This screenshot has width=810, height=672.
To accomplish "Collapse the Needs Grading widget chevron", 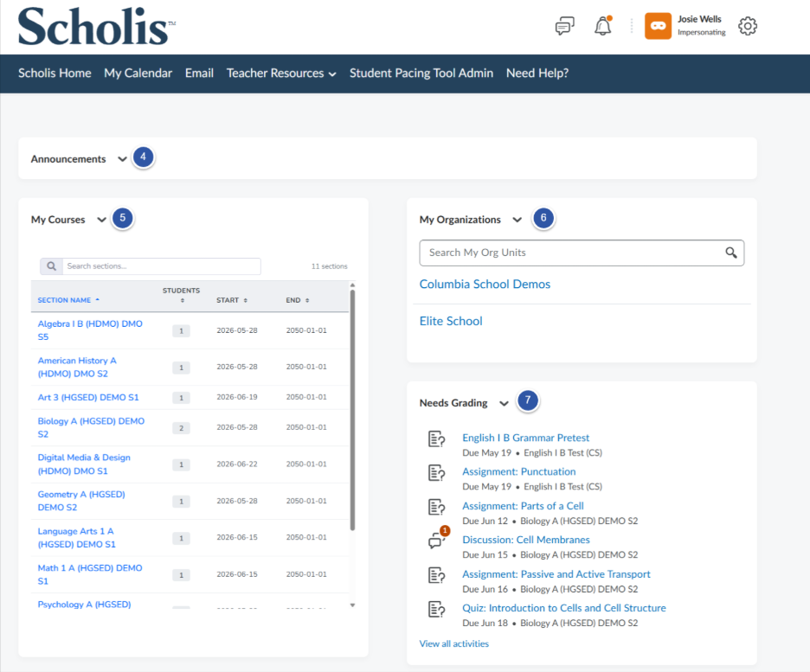I will [505, 403].
